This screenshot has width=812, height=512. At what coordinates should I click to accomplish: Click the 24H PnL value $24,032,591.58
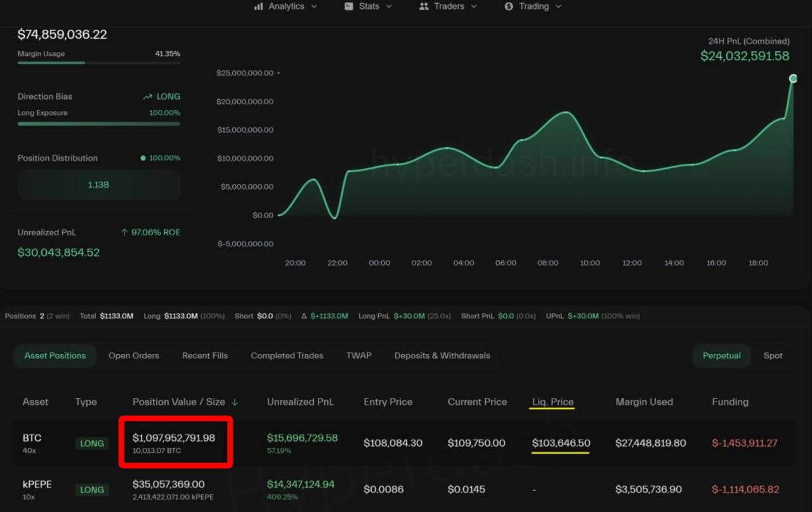coord(745,56)
